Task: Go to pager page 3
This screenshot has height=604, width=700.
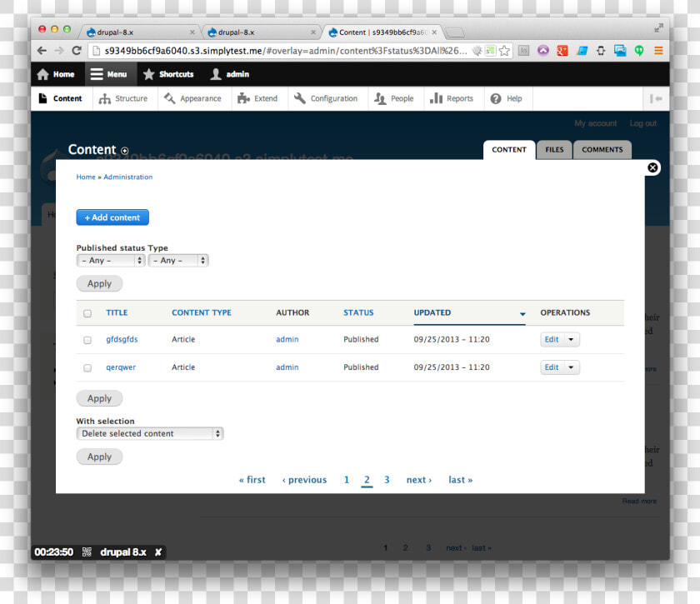Action: [387, 480]
